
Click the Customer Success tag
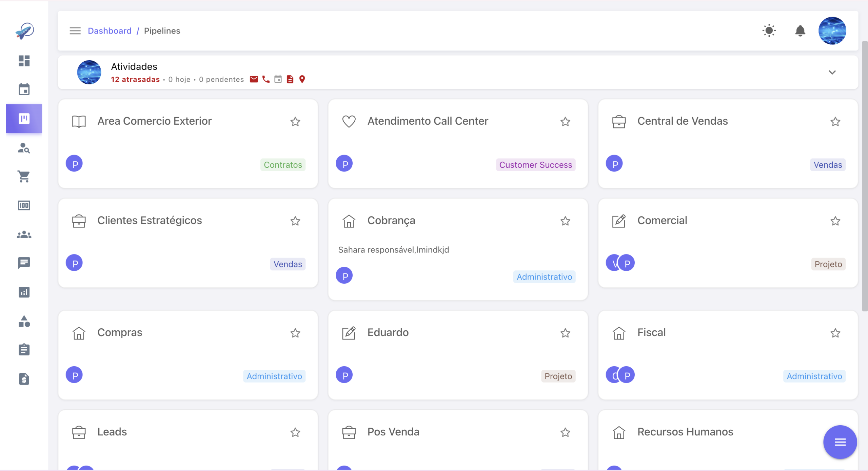(x=536, y=165)
